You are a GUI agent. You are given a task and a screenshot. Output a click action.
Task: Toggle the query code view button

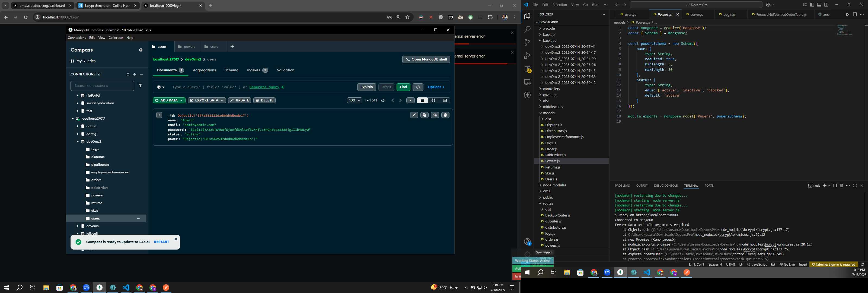pos(418,87)
